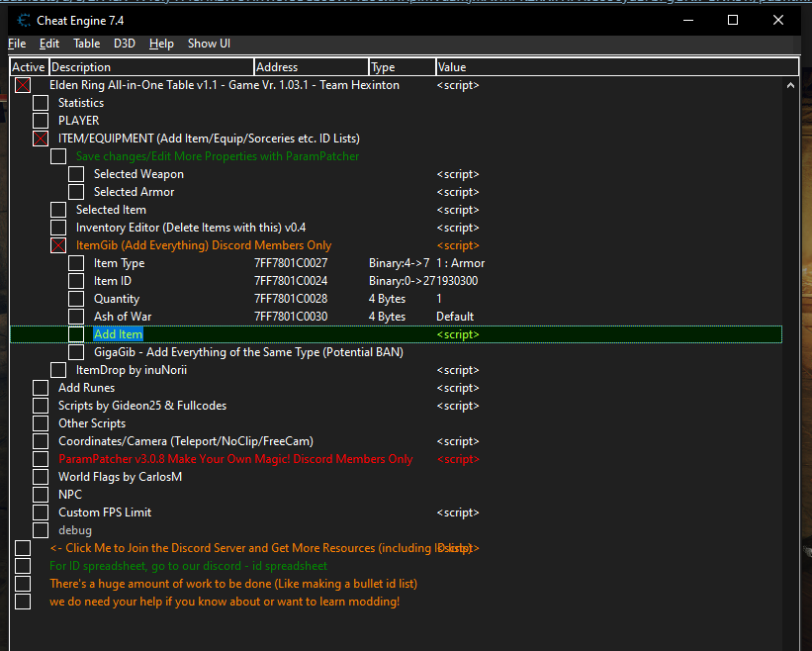The width and height of the screenshot is (812, 651).
Task: Activate the Selected Armor checkbox
Action: [76, 192]
